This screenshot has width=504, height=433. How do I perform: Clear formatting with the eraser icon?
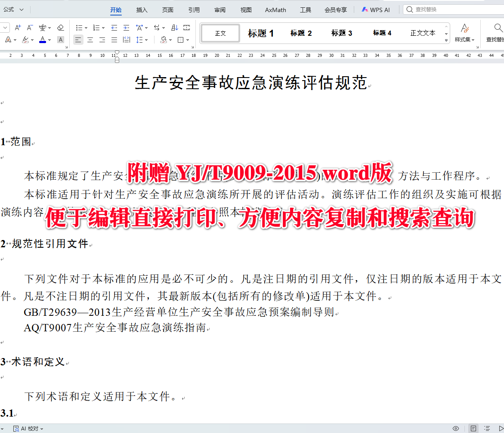(x=61, y=27)
